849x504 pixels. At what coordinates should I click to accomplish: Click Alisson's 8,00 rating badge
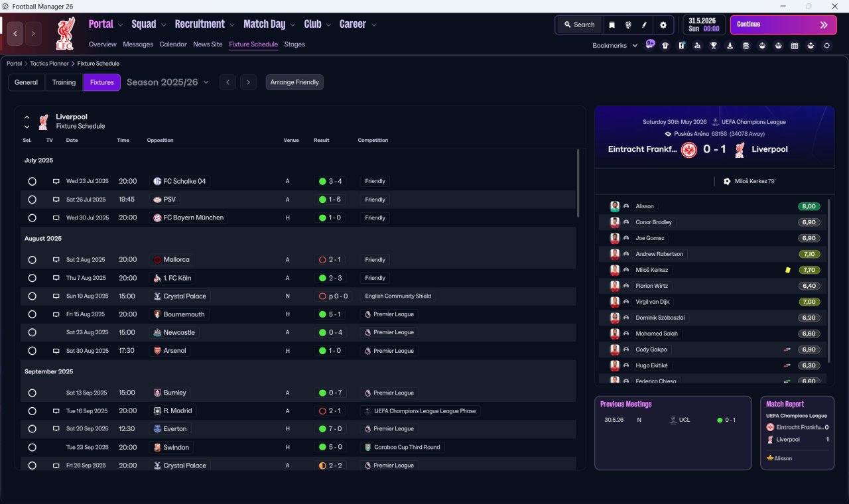[x=809, y=206]
